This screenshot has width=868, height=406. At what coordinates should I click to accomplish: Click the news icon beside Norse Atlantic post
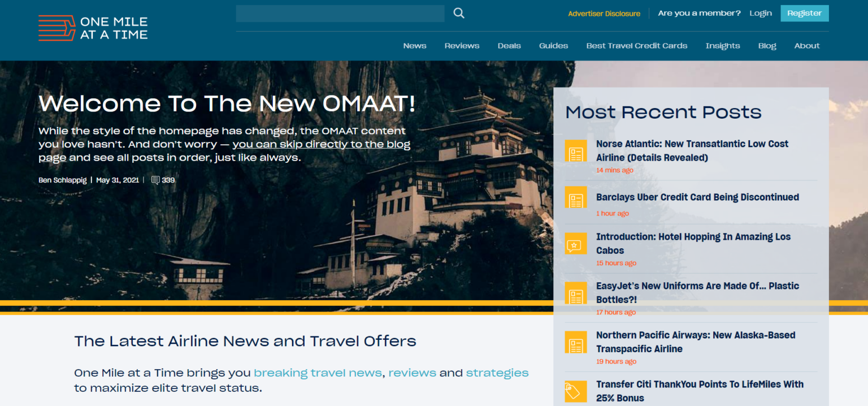pyautogui.click(x=576, y=151)
